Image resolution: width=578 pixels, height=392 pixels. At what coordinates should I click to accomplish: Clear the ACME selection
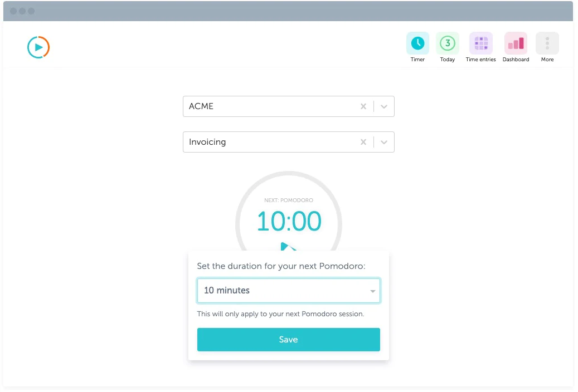tap(363, 106)
